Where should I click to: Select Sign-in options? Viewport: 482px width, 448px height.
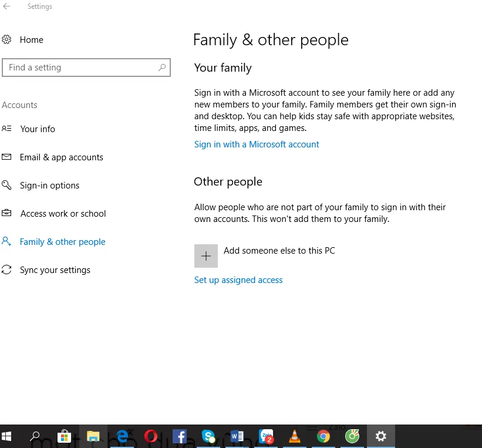coord(49,186)
